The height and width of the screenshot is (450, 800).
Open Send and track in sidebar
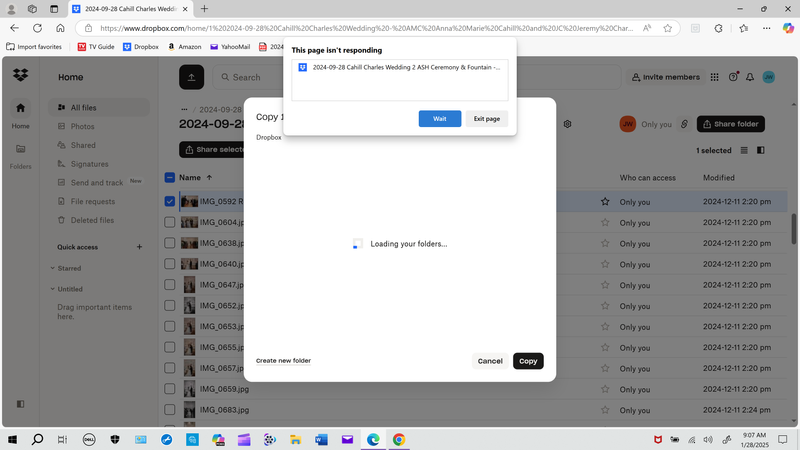coord(99,183)
